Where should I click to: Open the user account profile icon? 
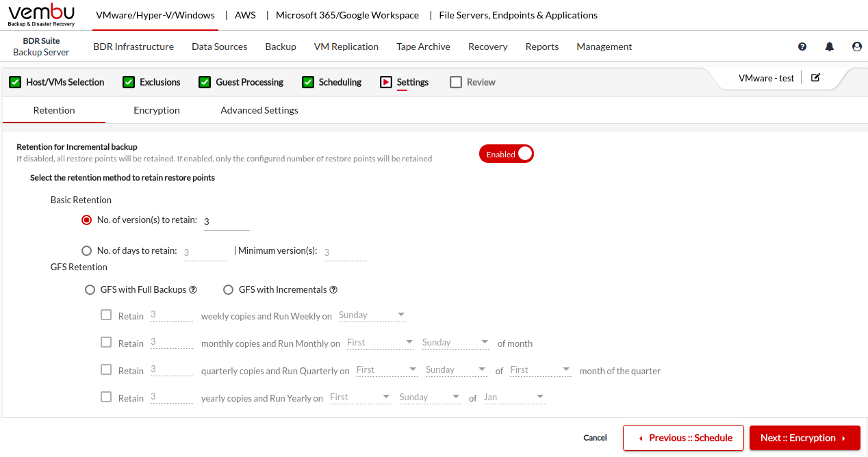coord(856,47)
